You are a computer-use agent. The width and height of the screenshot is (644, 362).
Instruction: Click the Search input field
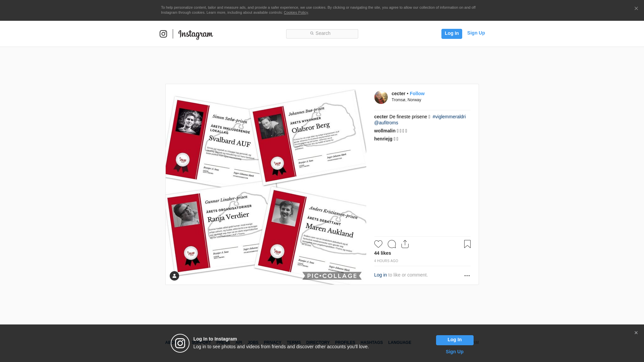[322, 34]
